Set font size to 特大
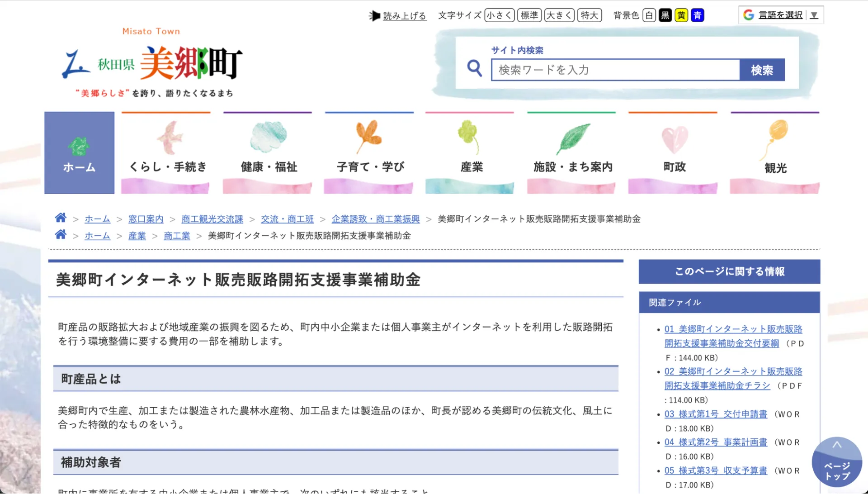The width and height of the screenshot is (868, 494). coord(590,15)
